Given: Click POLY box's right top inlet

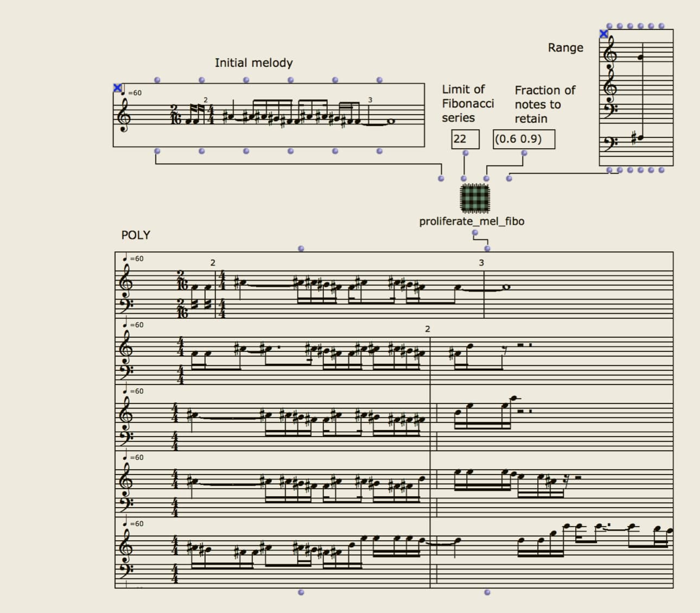Looking at the screenshot, I should pos(487,249).
